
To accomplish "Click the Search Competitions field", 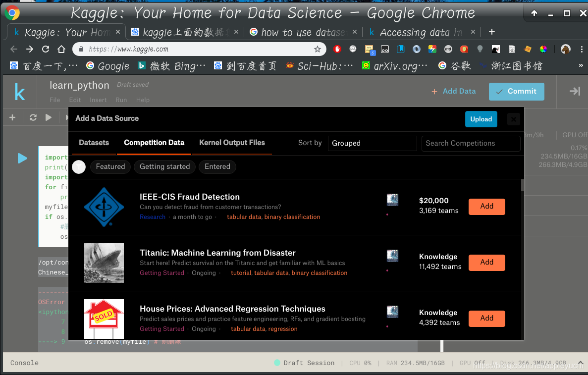I will point(471,143).
